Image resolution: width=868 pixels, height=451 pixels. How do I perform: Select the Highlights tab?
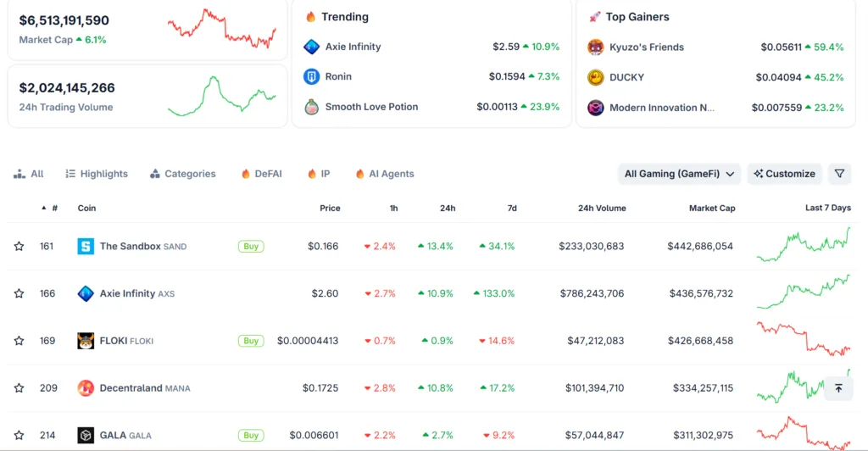pyautogui.click(x=97, y=174)
